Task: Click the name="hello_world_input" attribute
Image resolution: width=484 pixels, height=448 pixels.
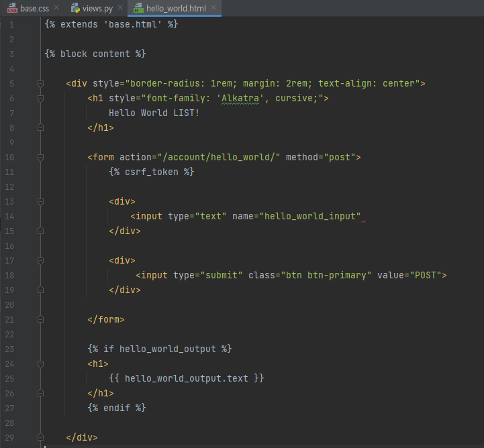Action: tap(296, 216)
